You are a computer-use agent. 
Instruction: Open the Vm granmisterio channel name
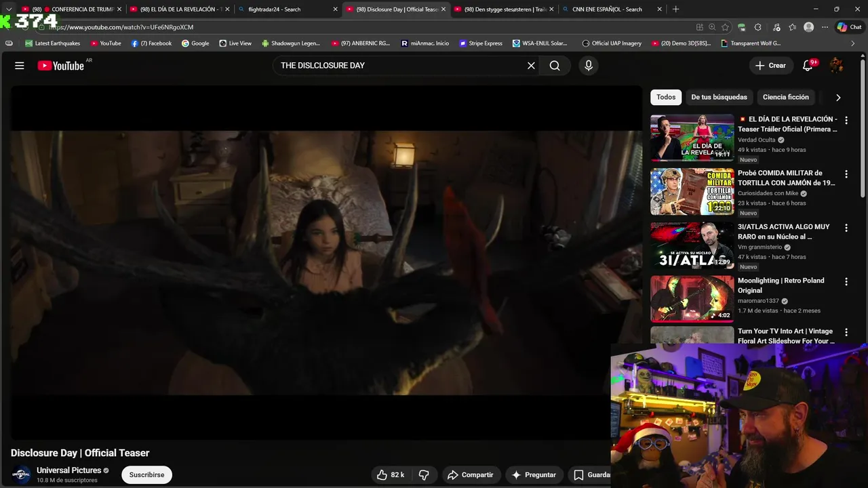(759, 247)
